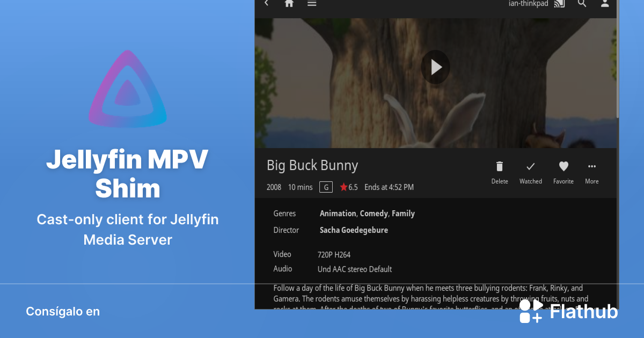Expand the More options menu
This screenshot has width=644, height=338.
[592, 167]
